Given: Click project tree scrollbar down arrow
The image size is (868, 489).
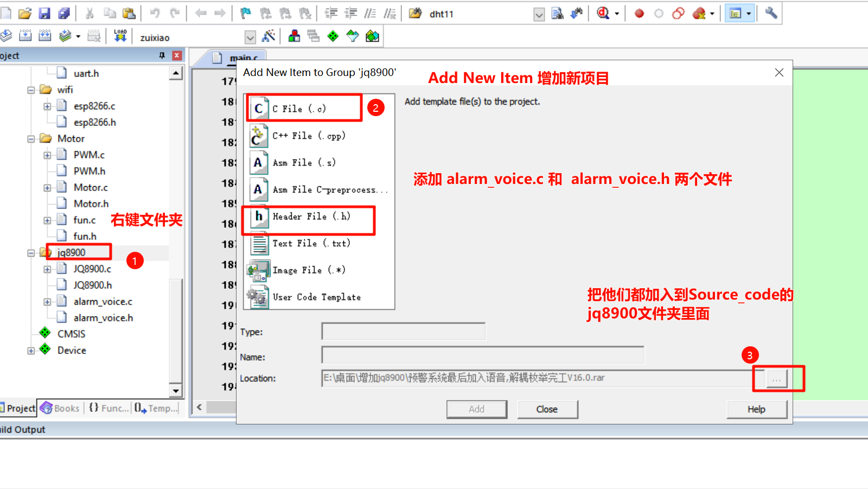Looking at the screenshot, I should click(x=176, y=390).
